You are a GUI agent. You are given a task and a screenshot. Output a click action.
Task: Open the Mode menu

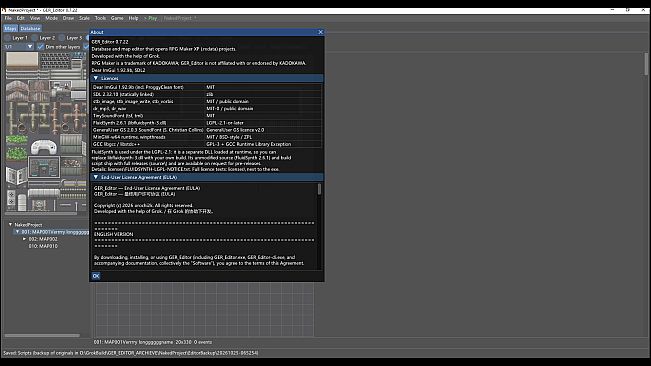pos(51,18)
